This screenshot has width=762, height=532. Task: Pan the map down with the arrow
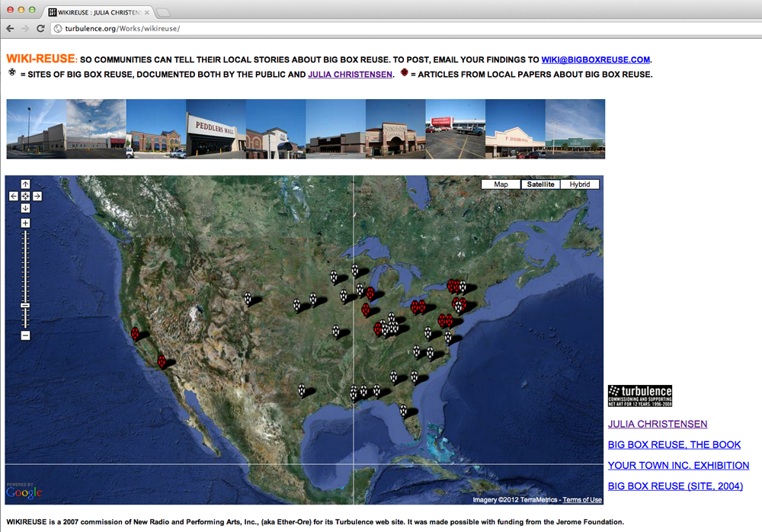pyautogui.click(x=25, y=208)
